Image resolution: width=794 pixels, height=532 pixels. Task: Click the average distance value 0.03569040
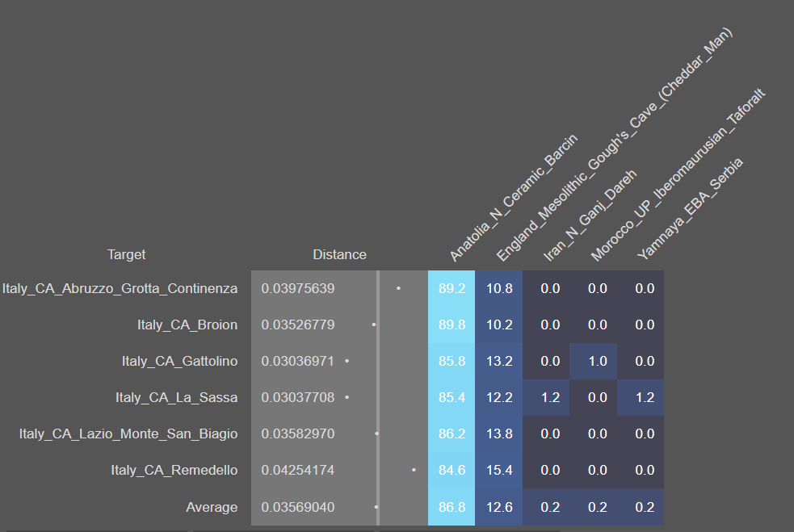click(x=297, y=507)
